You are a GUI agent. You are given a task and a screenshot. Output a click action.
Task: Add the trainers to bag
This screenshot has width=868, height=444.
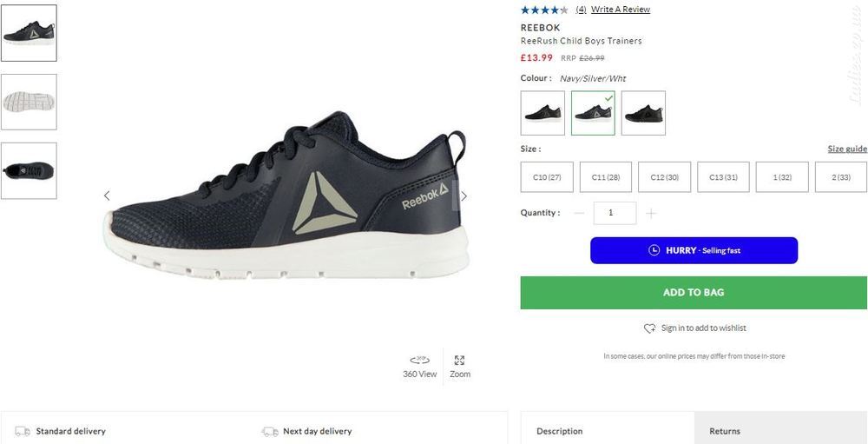694,293
